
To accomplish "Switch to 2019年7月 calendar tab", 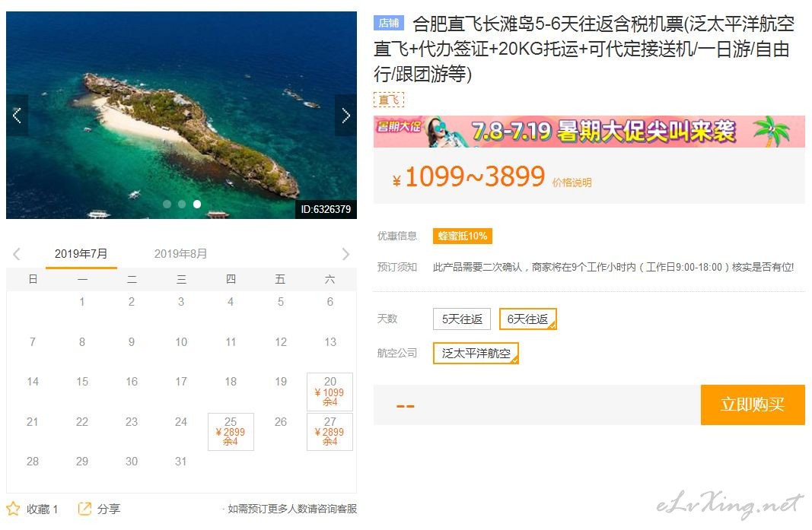I will (81, 254).
